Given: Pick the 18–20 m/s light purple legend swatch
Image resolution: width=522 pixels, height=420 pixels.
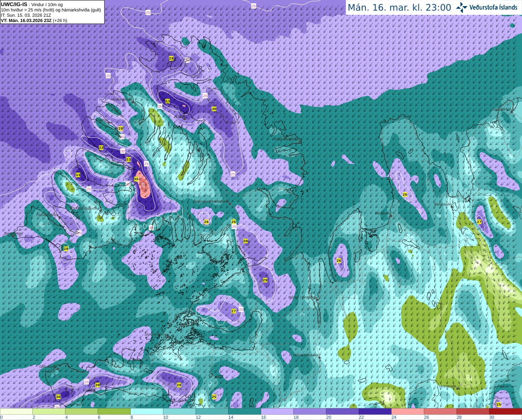Looking at the screenshot, I should pyautogui.click(x=310, y=411).
